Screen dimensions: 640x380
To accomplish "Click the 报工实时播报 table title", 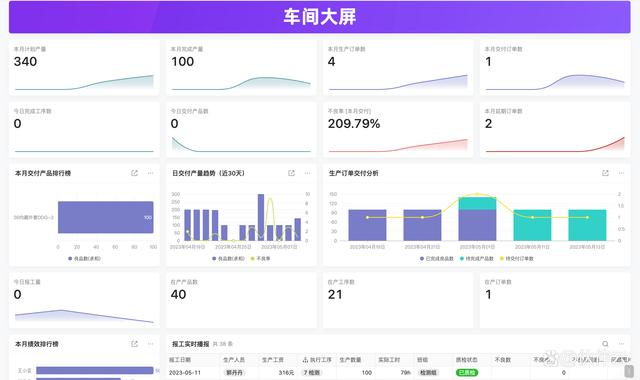I will [x=191, y=344].
